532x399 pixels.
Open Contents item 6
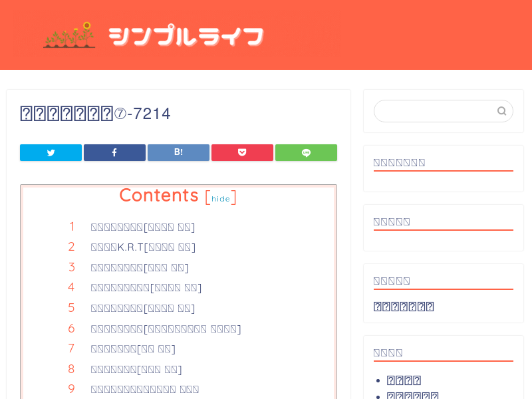coord(166,329)
